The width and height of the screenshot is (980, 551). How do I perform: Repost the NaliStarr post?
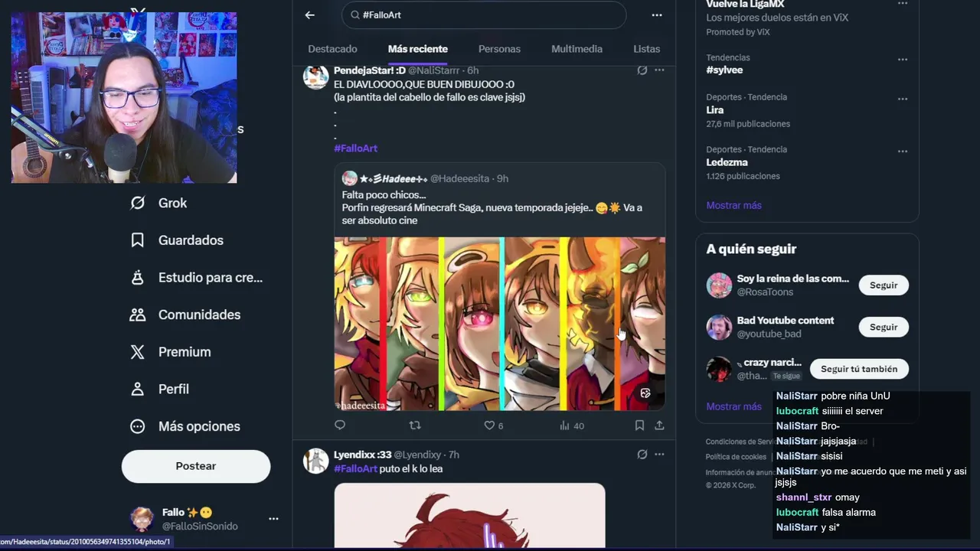pos(415,425)
